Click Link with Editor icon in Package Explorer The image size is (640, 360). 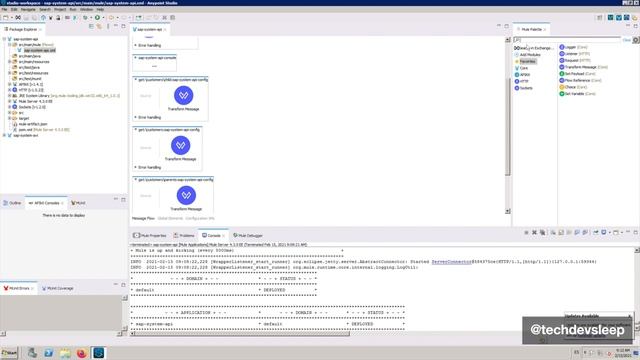click(x=99, y=27)
